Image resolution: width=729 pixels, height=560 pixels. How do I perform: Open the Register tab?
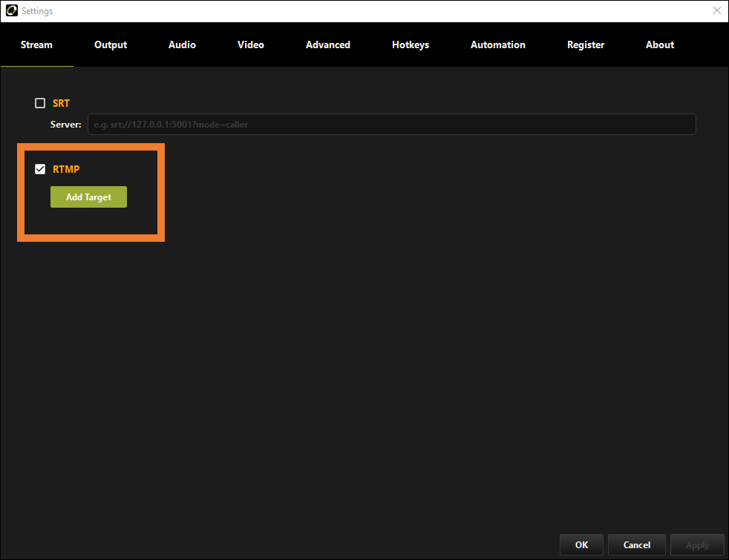pyautogui.click(x=585, y=45)
